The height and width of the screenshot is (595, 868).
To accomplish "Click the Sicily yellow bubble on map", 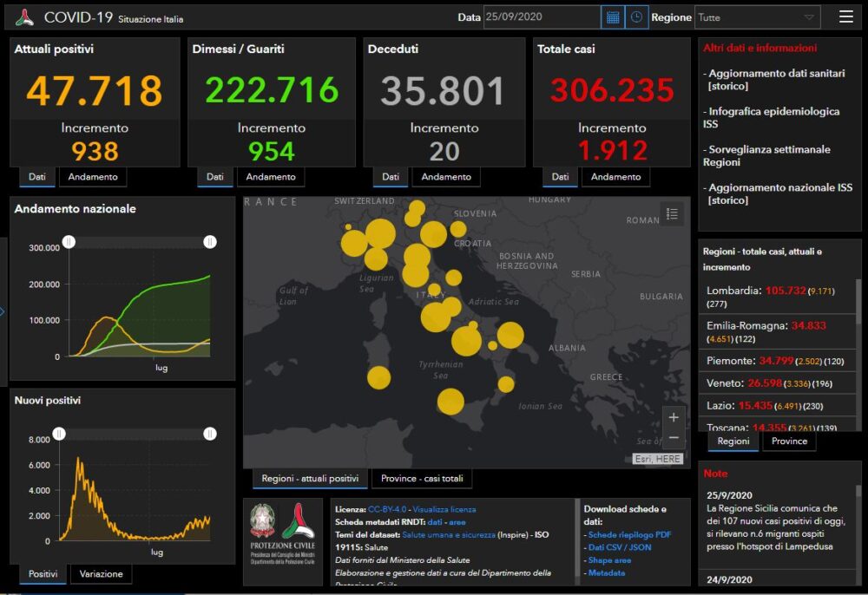I will click(450, 402).
